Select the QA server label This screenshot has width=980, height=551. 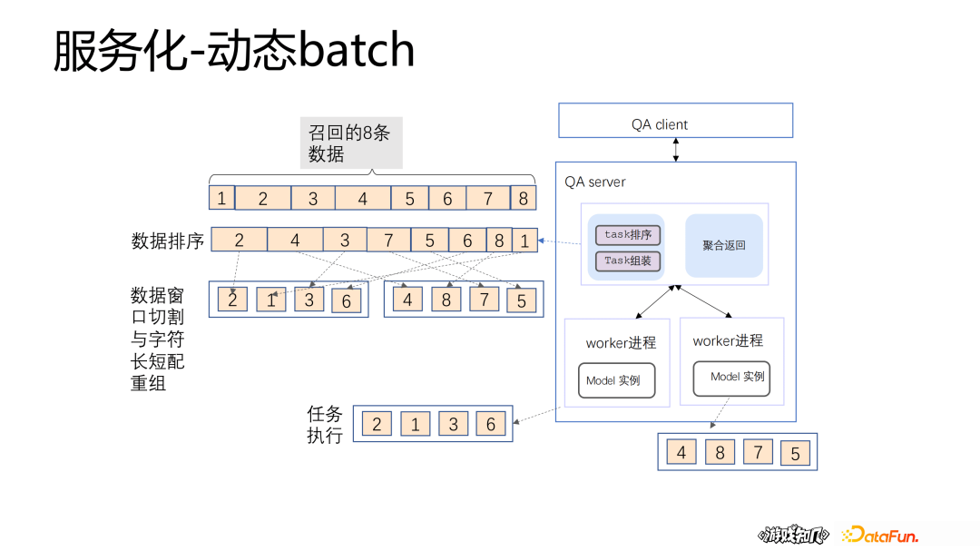[595, 182]
